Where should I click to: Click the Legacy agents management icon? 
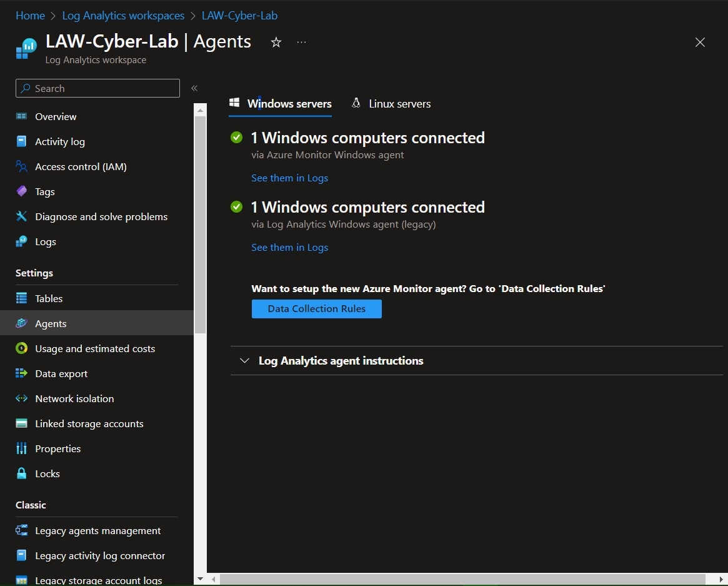(21, 531)
